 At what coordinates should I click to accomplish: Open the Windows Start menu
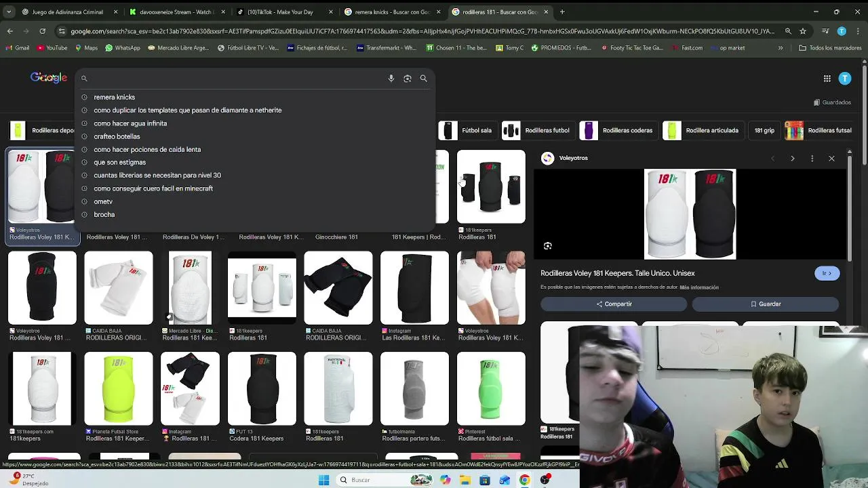click(x=323, y=480)
